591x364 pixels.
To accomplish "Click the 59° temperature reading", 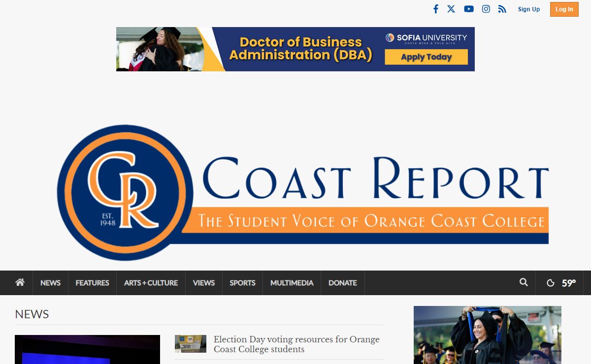I will 569,283.
